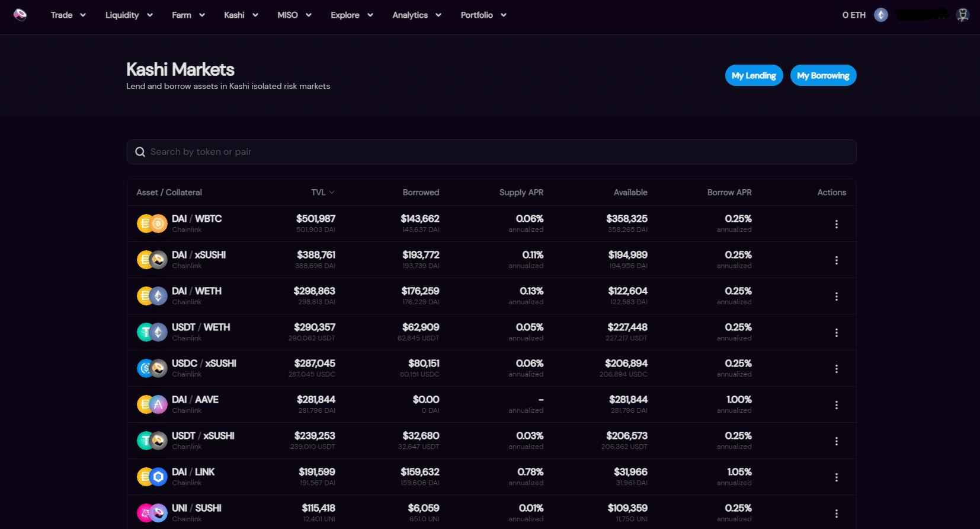The width and height of the screenshot is (980, 529).
Task: Open actions menu for UNI / SUSHI
Action: pyautogui.click(x=836, y=514)
